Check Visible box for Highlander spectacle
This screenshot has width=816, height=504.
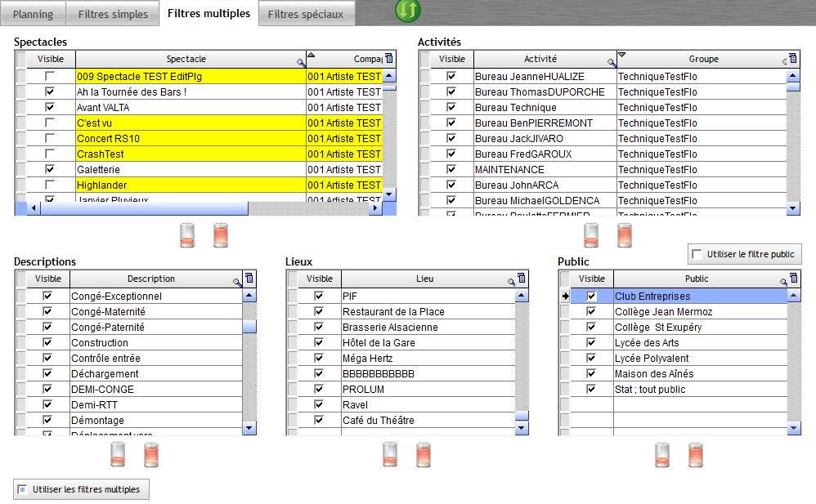point(51,185)
